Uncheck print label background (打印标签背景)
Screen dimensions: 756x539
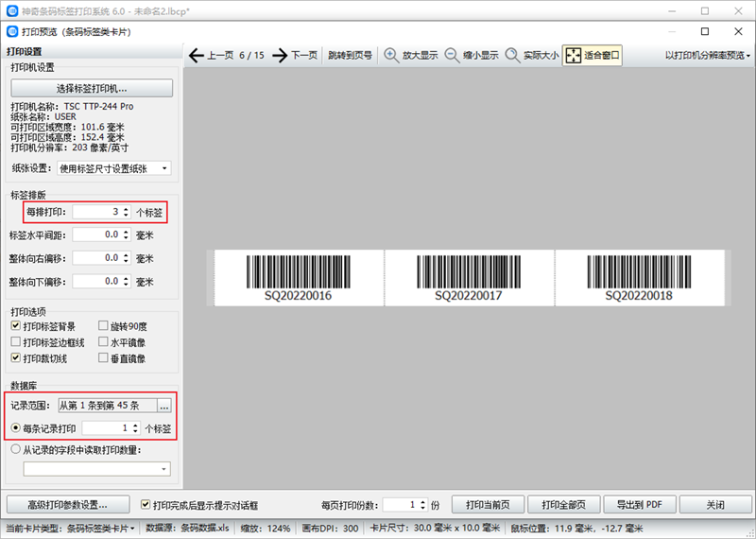tap(16, 326)
